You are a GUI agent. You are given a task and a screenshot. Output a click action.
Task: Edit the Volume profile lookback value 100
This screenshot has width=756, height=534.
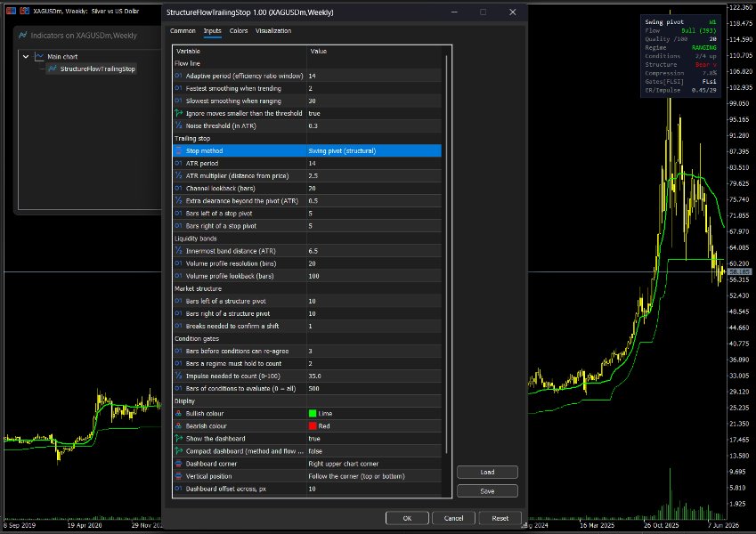[x=374, y=276]
